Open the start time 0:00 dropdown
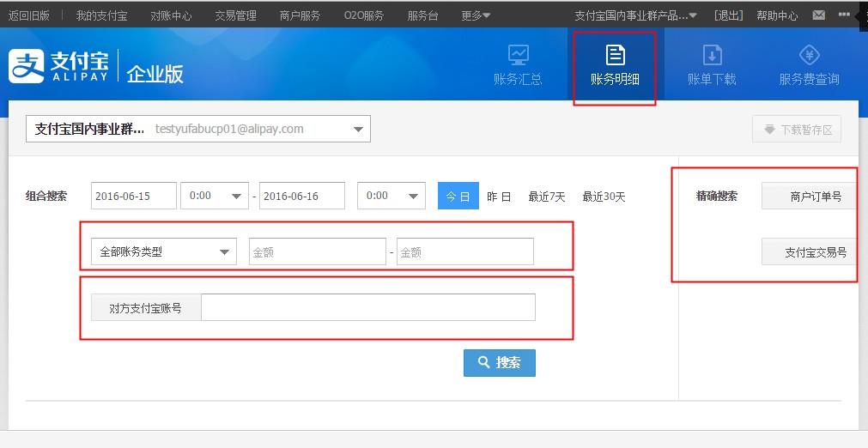The width and height of the screenshot is (868, 448). click(215, 196)
